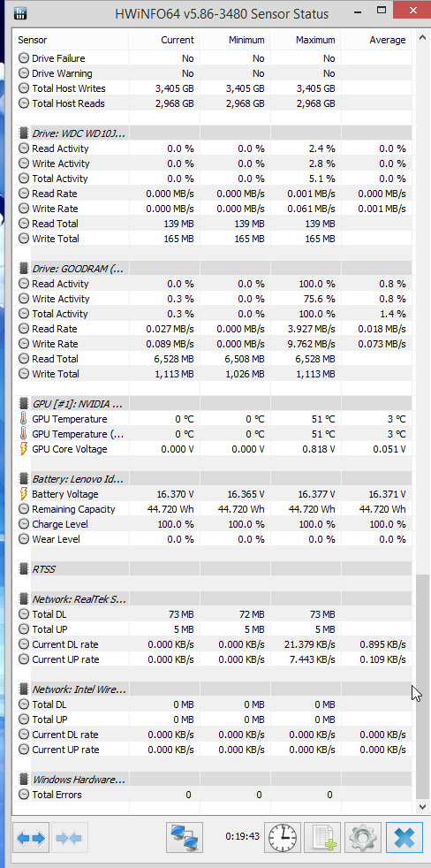The width and height of the screenshot is (431, 868).
Task: Click the clock reset timer button
Action: (283, 837)
